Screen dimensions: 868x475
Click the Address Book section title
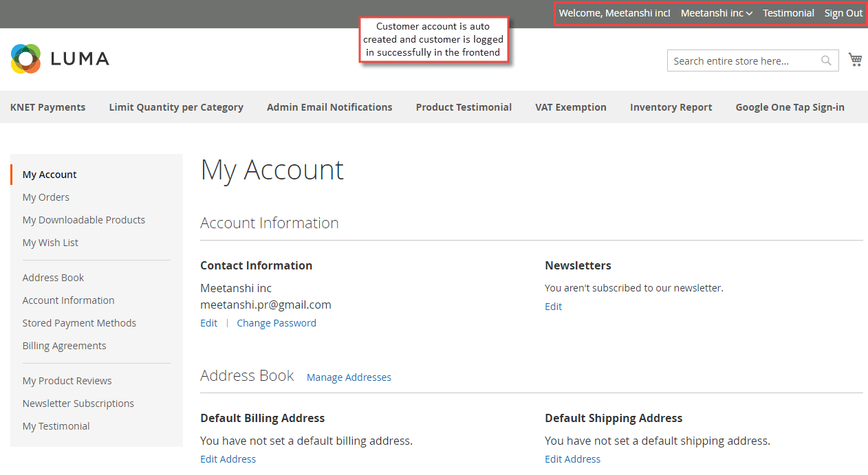(247, 376)
